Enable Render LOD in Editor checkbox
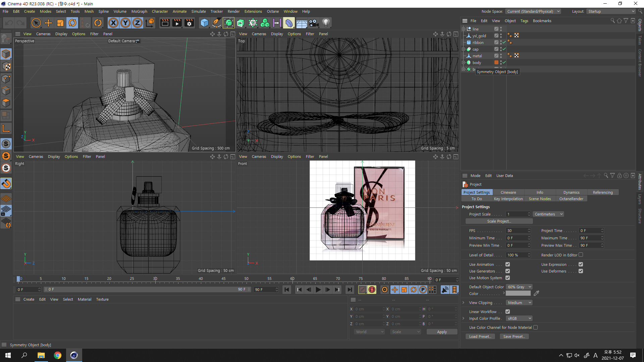Viewport: 644px width, 362px height. click(x=581, y=255)
